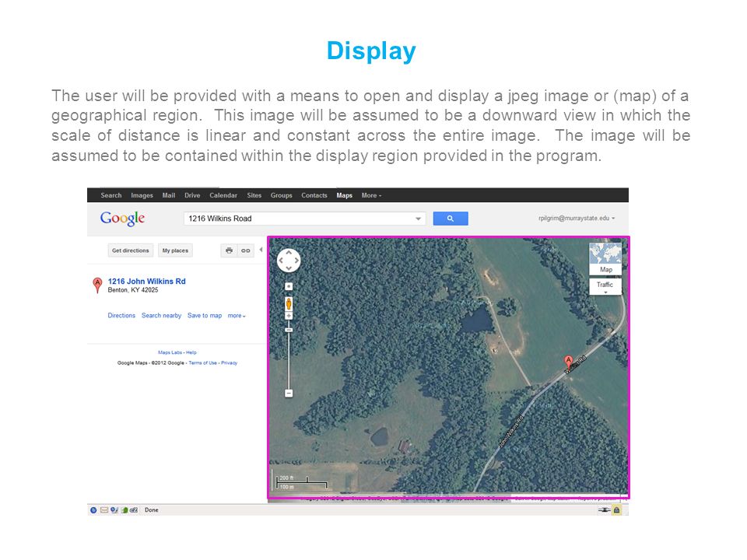The image size is (747, 560).
Task: Open 1216 John Wilkins Rd link
Action: pyautogui.click(x=147, y=282)
